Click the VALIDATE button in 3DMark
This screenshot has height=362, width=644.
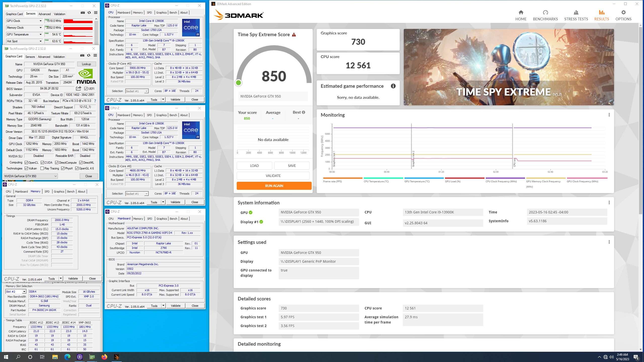(x=273, y=176)
